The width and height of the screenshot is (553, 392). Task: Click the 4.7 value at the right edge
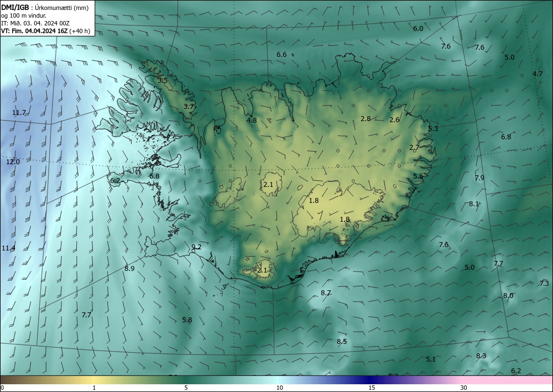click(538, 74)
